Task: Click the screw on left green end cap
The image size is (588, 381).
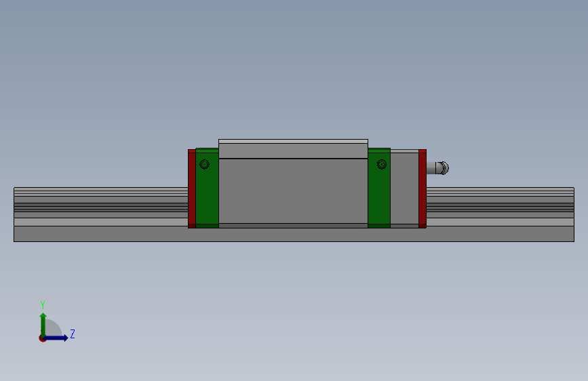Action: click(x=204, y=164)
